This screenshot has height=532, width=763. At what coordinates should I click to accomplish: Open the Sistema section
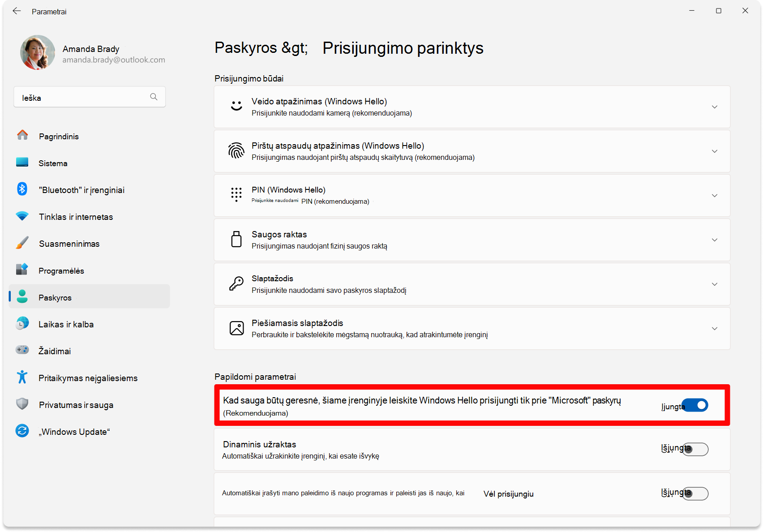[x=90, y=163]
